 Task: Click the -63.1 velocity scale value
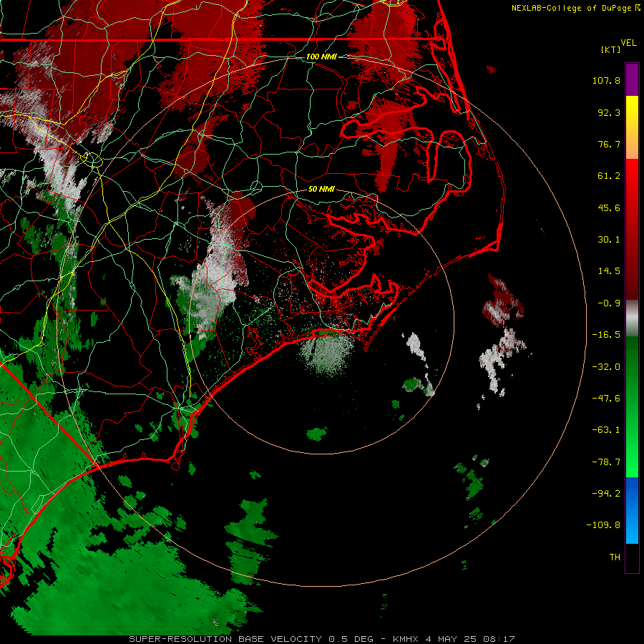(x=606, y=430)
